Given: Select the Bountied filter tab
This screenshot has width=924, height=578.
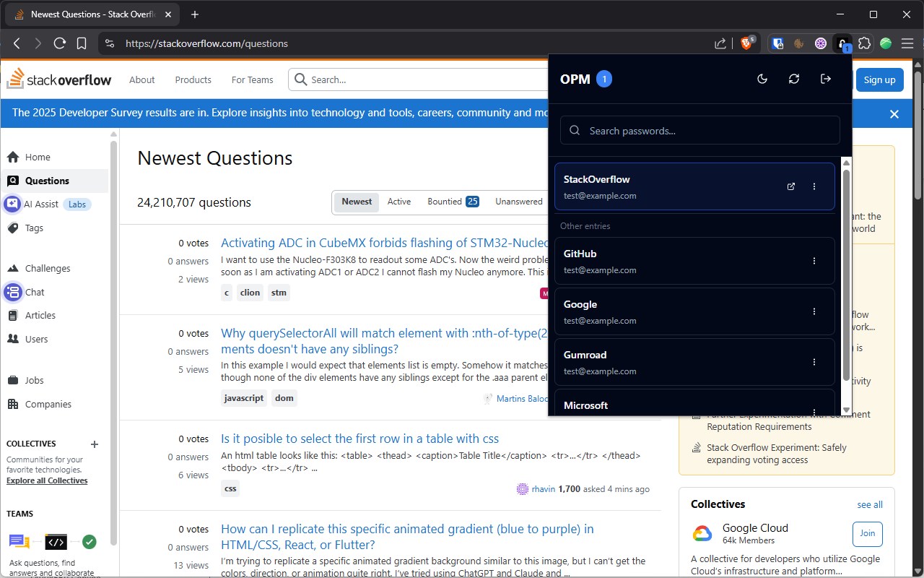Looking at the screenshot, I should [x=453, y=202].
